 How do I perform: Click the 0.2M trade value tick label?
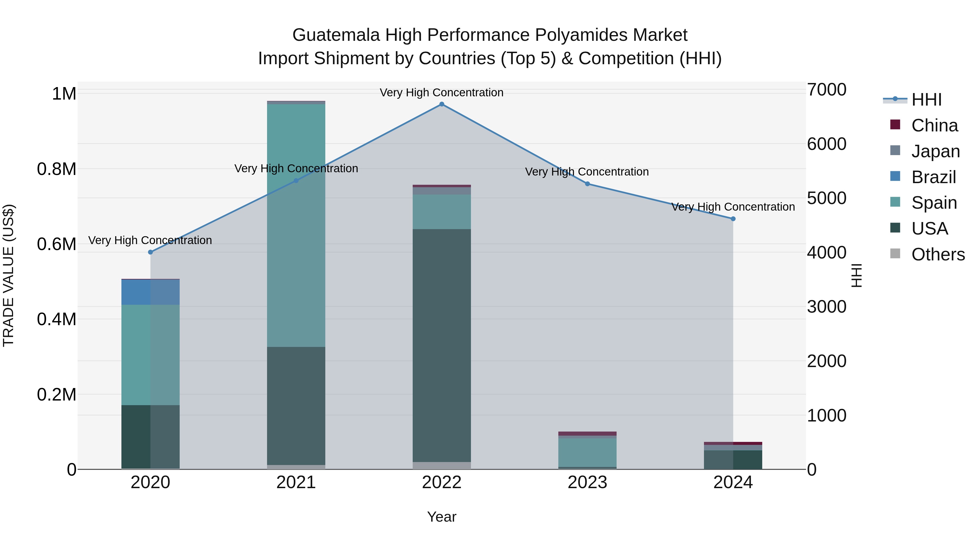coord(57,394)
